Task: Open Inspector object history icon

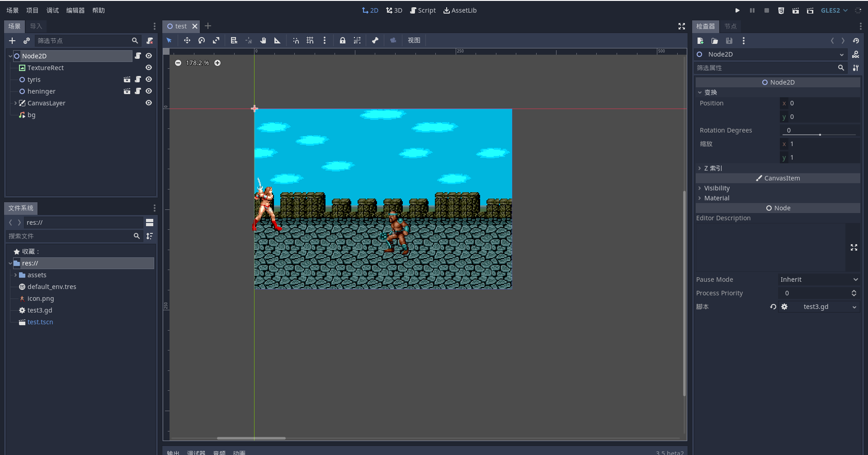Action: click(856, 41)
